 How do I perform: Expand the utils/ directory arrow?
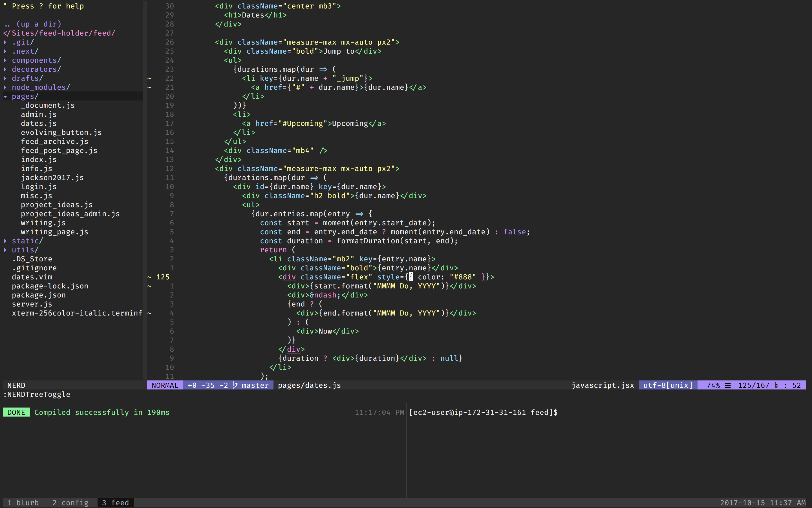point(5,250)
